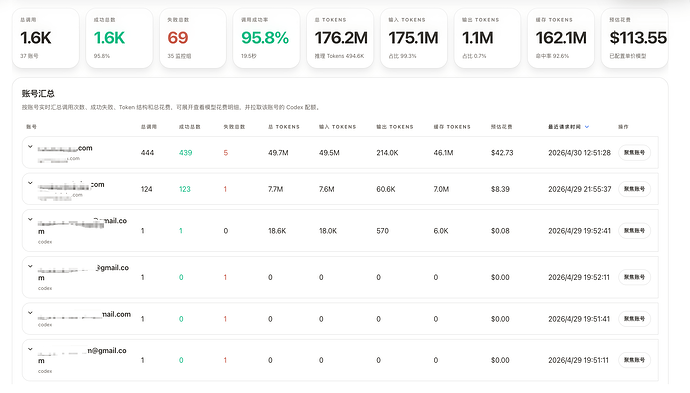Expand the account row costing $8.39
Viewport: 690px width, 393px height.
tap(30, 183)
